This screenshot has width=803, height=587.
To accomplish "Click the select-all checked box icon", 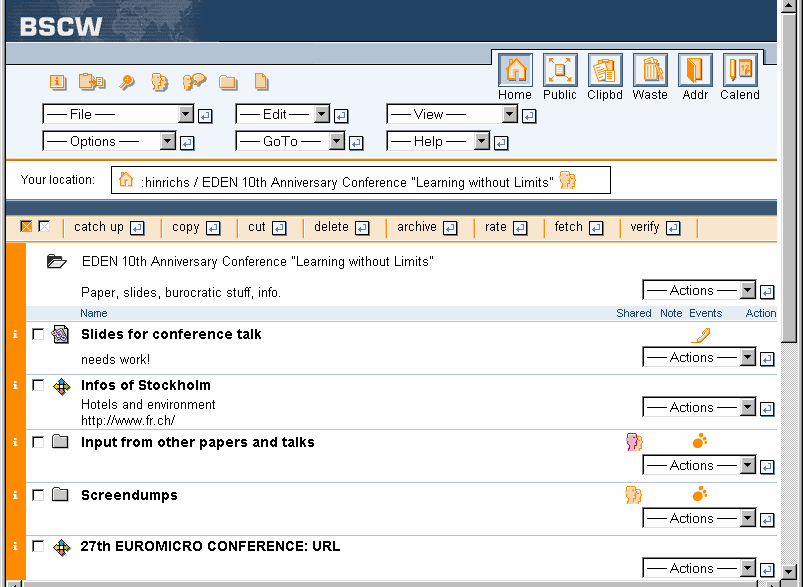I will (x=26, y=227).
